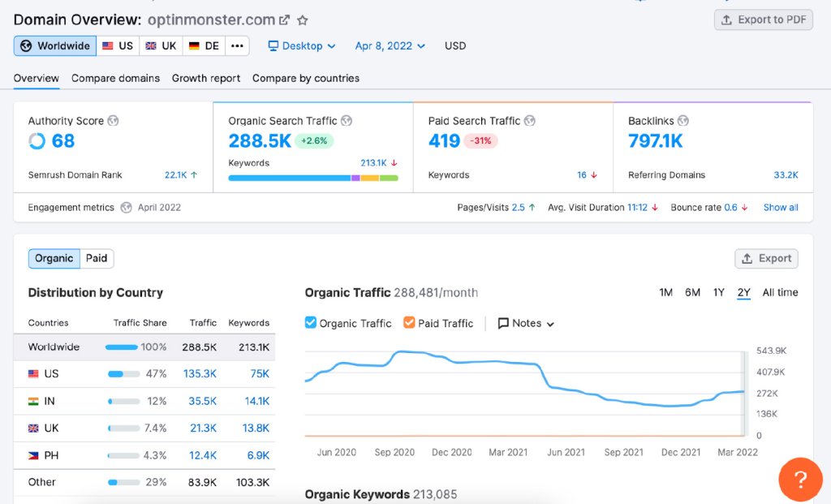Click the globe icon next to Authority Score
This screenshot has width=831, height=504.
pos(113,121)
